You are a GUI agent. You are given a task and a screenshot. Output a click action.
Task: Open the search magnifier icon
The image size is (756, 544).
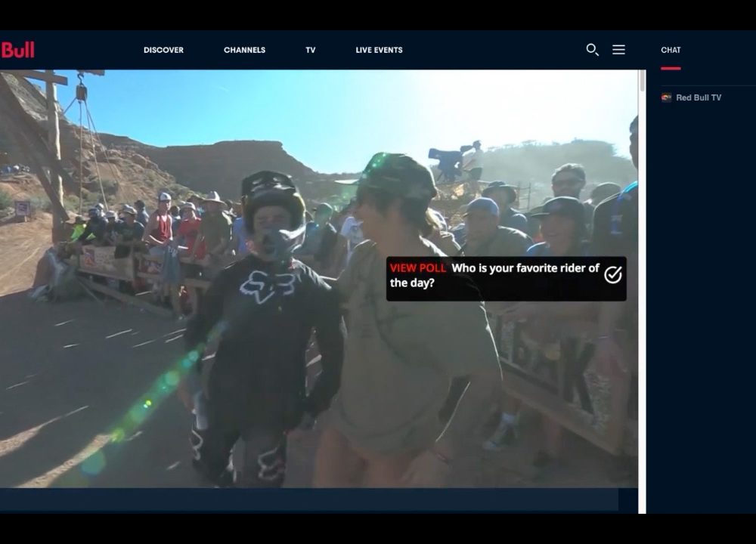pyautogui.click(x=592, y=50)
